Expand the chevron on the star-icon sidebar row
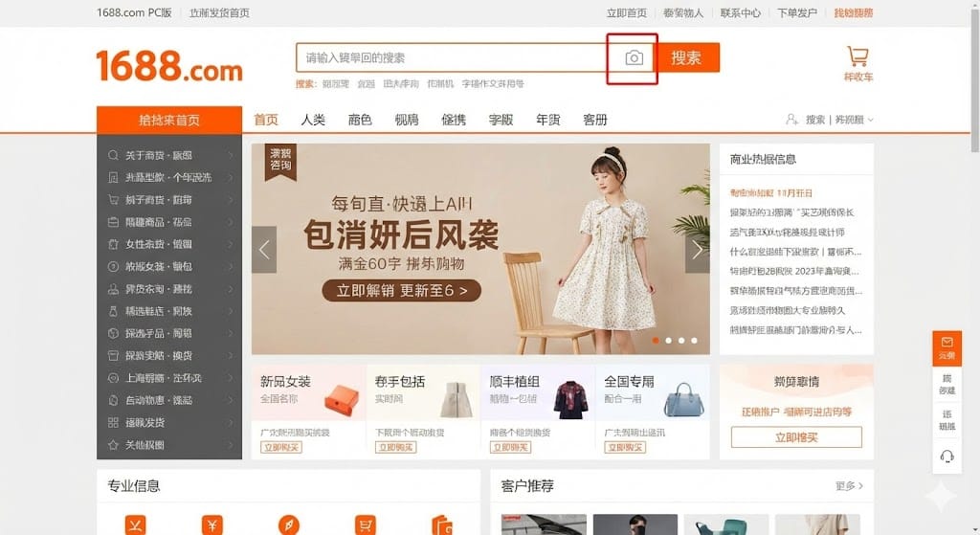 click(x=231, y=445)
